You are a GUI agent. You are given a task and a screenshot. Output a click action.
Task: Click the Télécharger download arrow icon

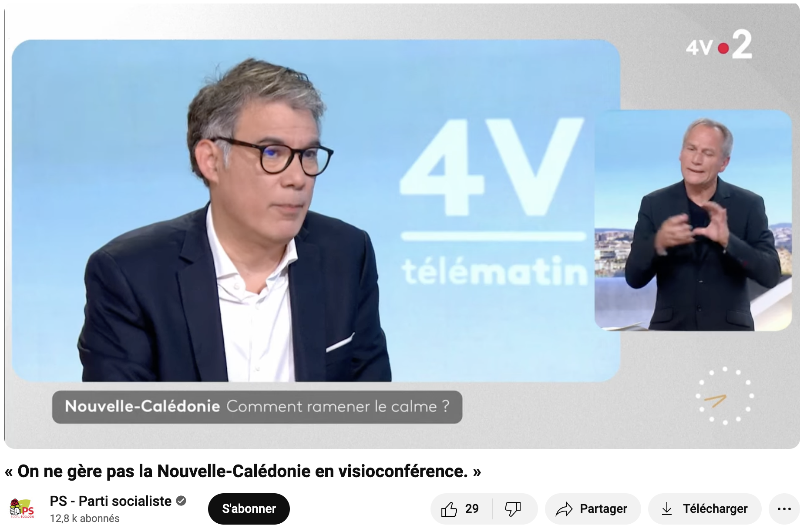[667, 509]
